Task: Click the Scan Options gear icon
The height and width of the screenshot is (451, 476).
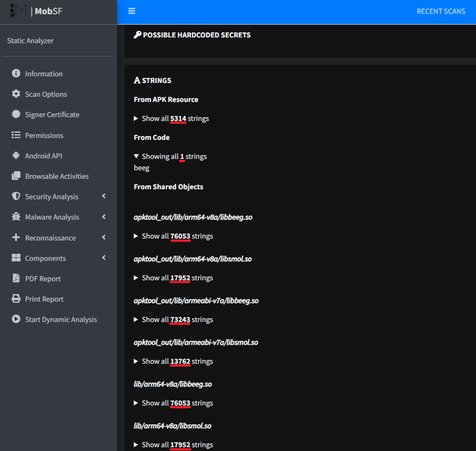Action: point(16,94)
